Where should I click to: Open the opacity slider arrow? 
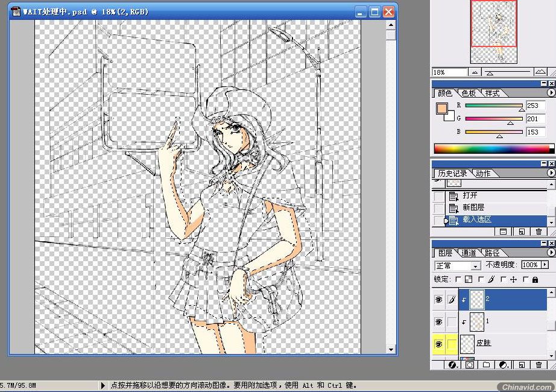click(545, 265)
